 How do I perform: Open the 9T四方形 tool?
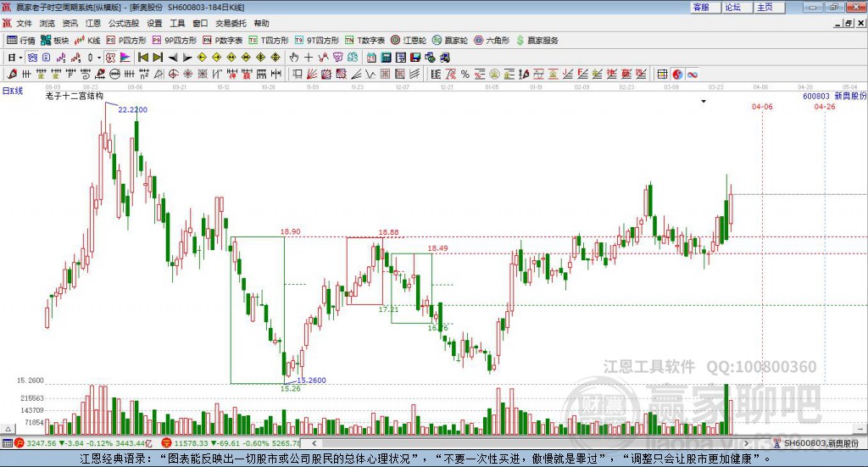317,41
